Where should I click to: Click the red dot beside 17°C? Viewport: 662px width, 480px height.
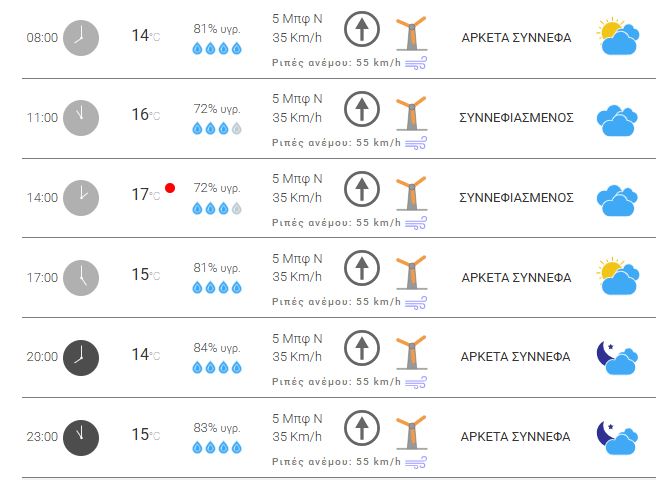170,188
